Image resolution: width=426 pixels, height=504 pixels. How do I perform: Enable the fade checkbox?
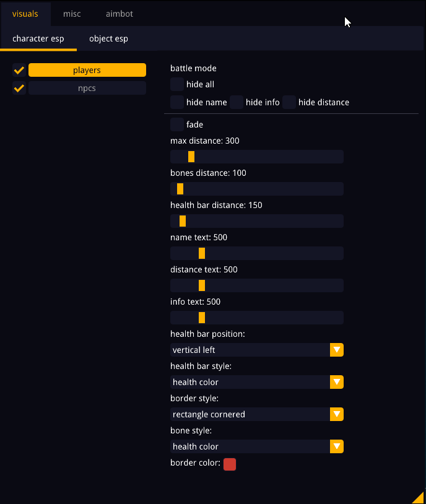[177, 124]
